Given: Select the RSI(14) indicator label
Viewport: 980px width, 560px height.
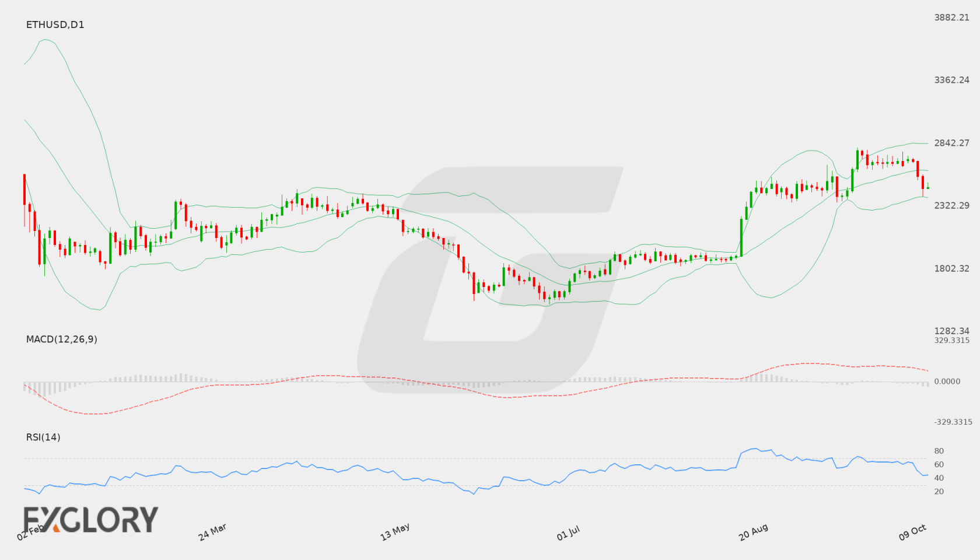Looking at the screenshot, I should 43,437.
